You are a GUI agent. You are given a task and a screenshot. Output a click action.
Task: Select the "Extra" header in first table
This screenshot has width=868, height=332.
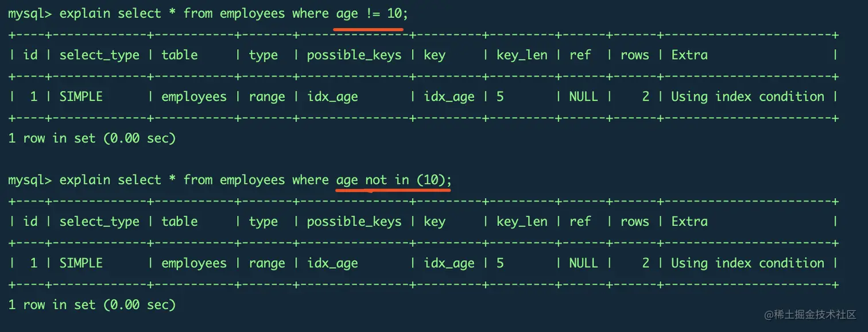click(x=689, y=55)
